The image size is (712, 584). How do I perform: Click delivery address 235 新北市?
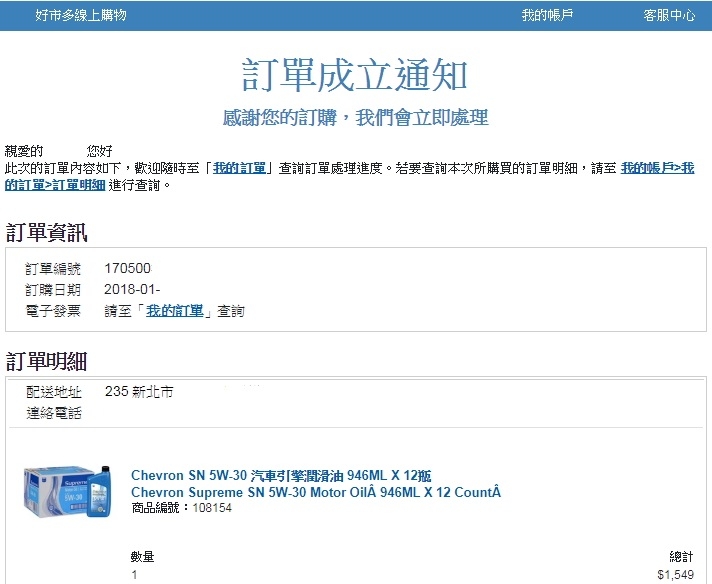pyautogui.click(x=139, y=391)
